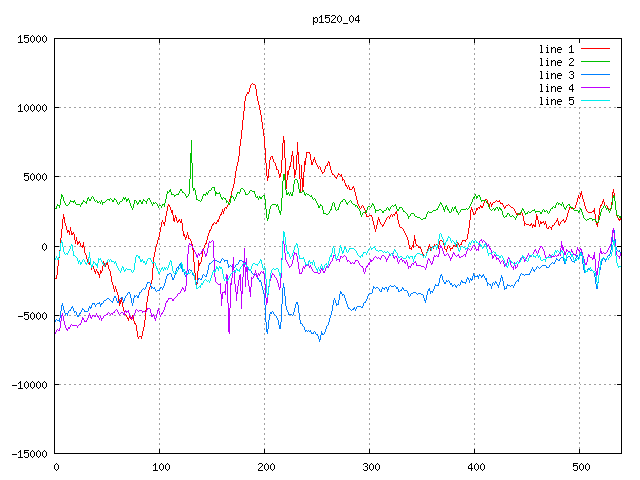This screenshot has width=640, height=480.
Task: Click the tall green spike's tip
Action: coord(191,141)
